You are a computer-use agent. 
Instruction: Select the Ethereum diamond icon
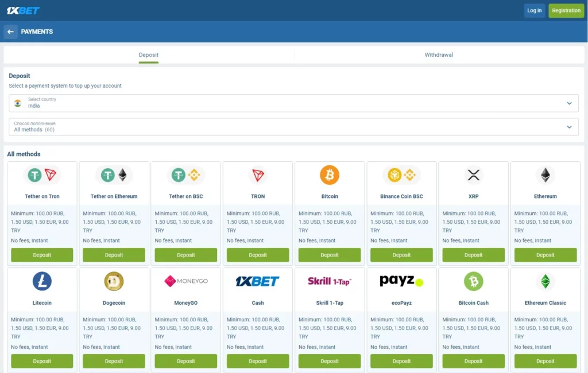[x=545, y=175]
